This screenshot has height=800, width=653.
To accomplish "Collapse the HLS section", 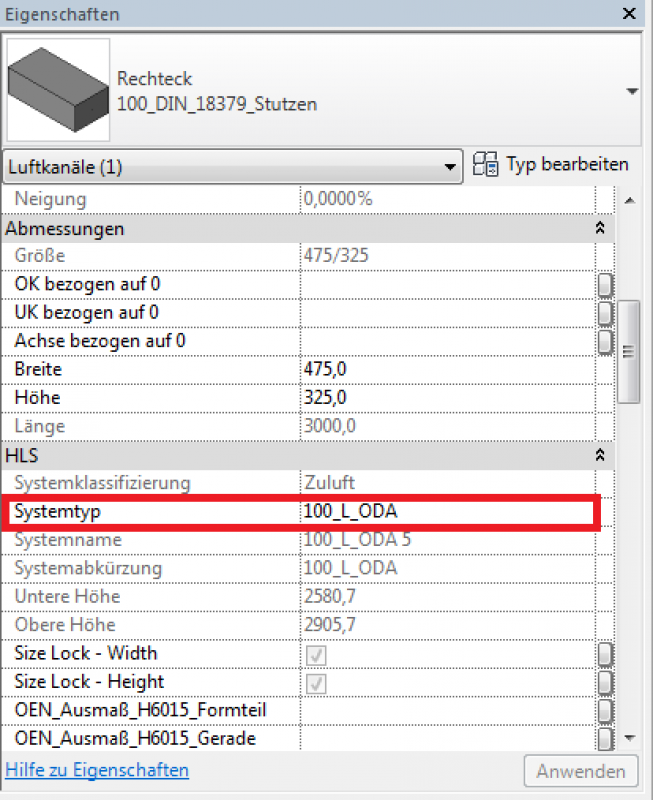I will [600, 455].
